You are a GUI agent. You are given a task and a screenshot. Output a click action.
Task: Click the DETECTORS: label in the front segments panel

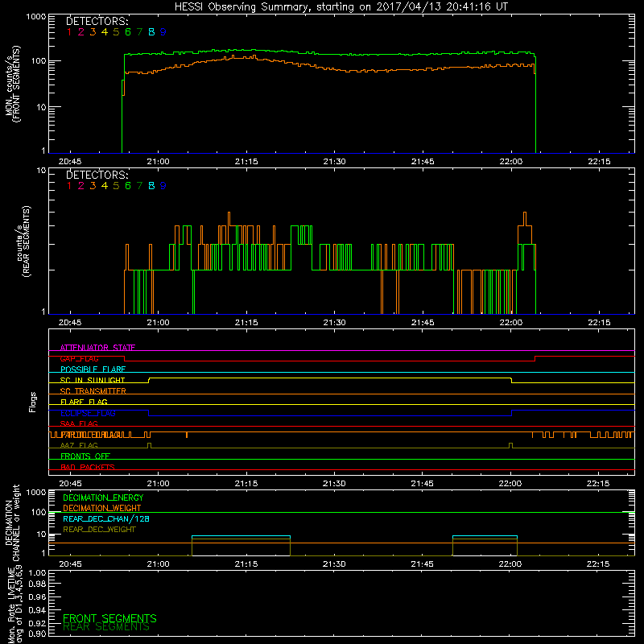click(97, 21)
